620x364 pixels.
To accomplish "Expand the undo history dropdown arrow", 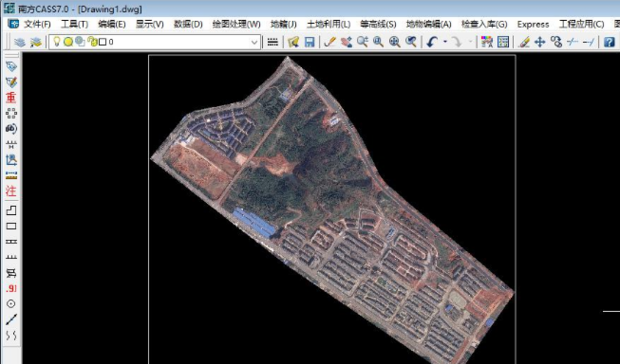I will pos(445,42).
